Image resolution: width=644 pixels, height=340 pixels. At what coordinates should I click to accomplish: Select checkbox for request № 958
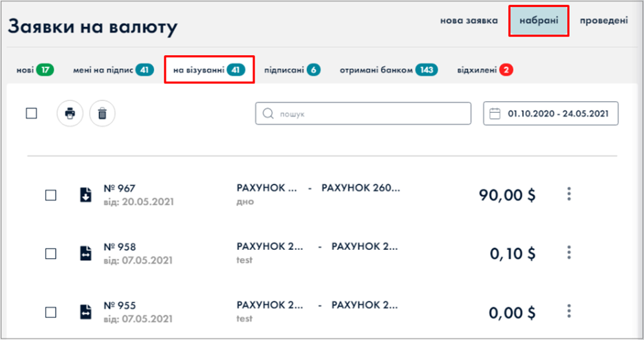(50, 253)
